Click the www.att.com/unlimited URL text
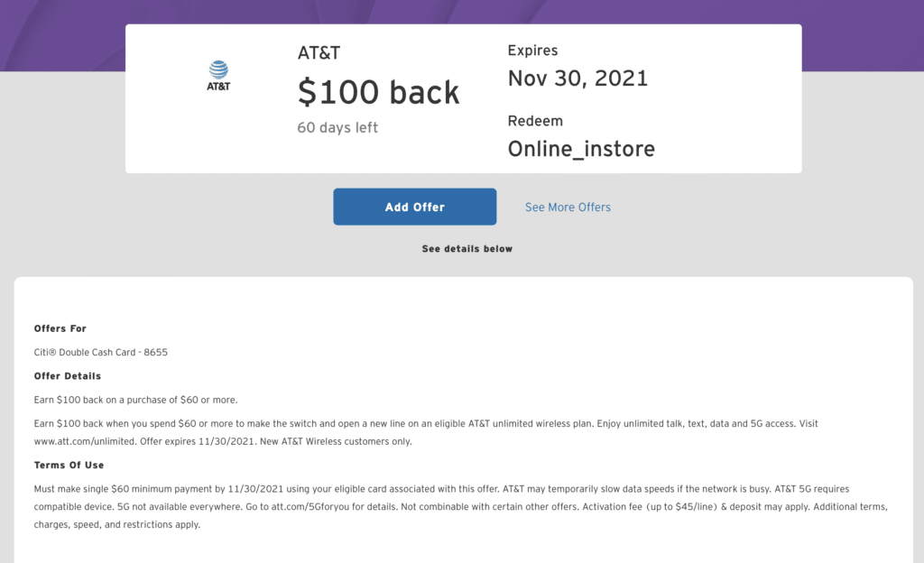The height and width of the screenshot is (563, 924). 84,441
